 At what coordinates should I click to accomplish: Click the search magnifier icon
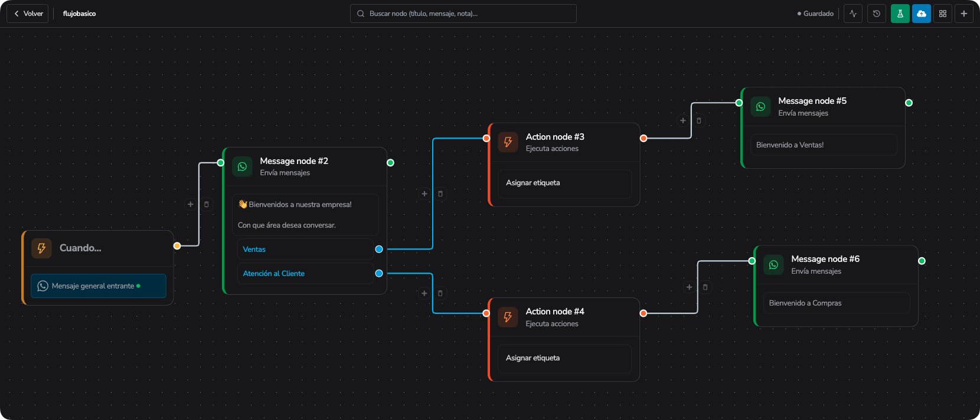(361, 14)
